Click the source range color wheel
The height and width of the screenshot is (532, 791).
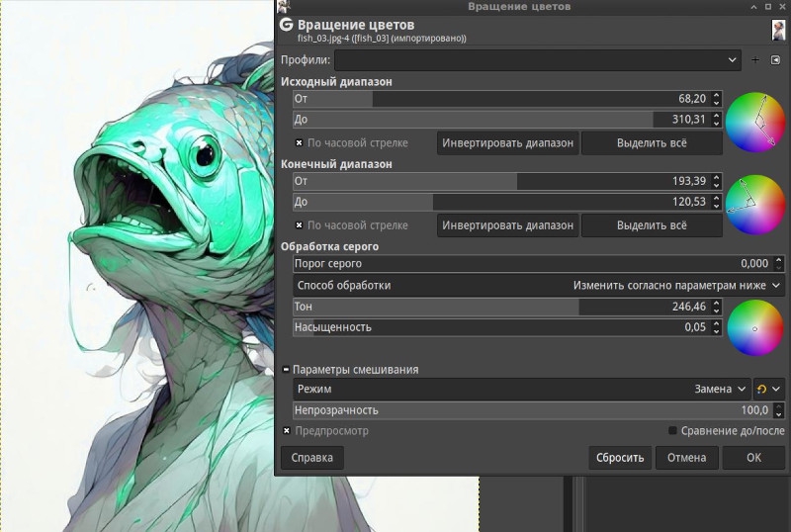tap(753, 120)
